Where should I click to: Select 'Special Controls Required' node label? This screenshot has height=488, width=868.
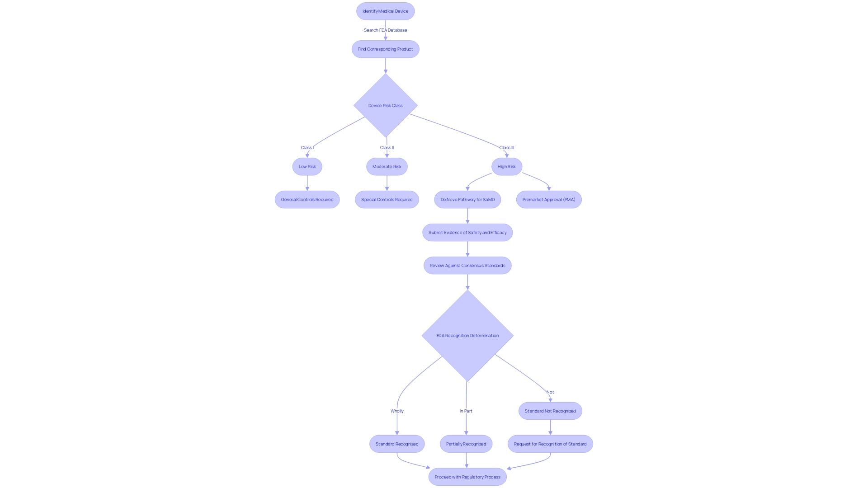[x=387, y=199]
